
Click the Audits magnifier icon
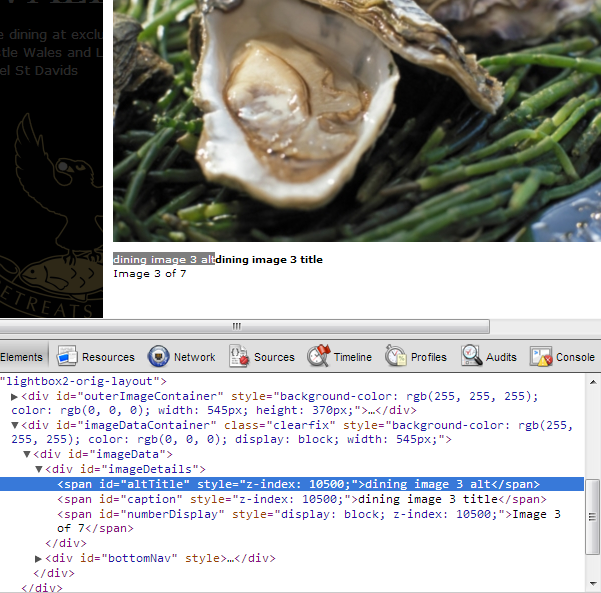(x=471, y=356)
